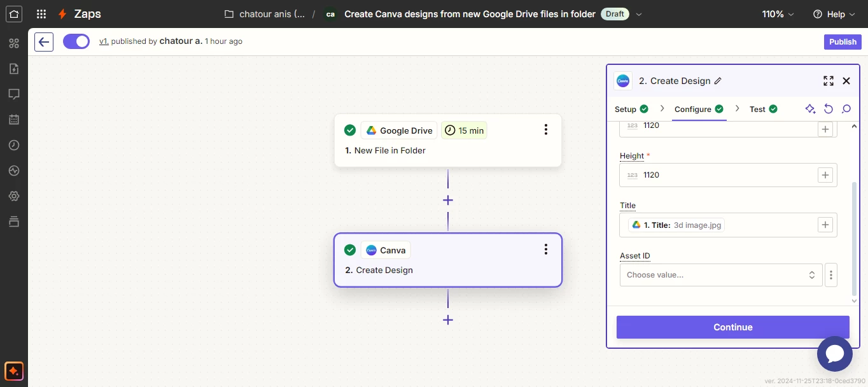Click the Zaps lightning bolt logo
868x387 pixels.
pos(62,14)
